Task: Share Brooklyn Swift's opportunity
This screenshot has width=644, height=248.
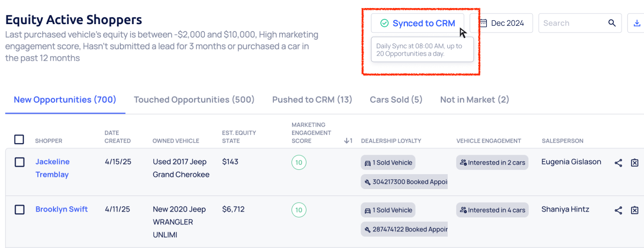Action: pos(618,211)
